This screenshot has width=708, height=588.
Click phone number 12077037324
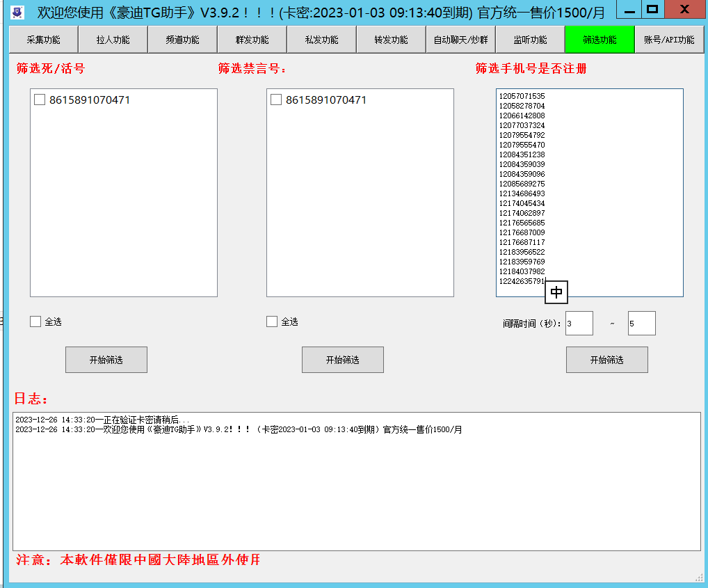(522, 125)
